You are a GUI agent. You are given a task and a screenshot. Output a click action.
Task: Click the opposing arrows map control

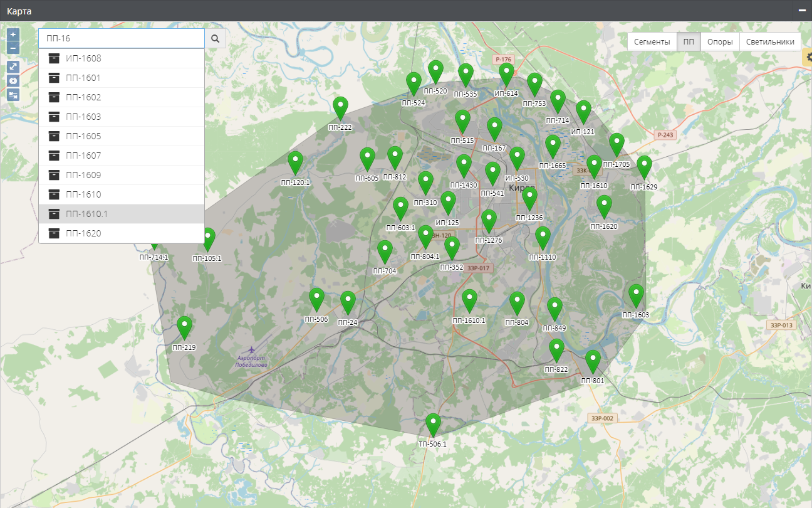tap(13, 95)
